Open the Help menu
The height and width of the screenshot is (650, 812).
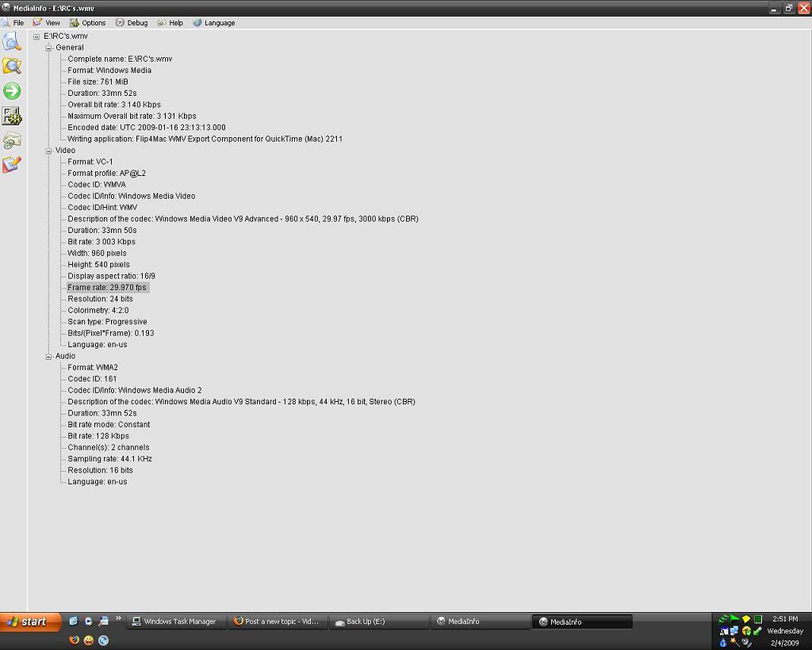coord(170,23)
